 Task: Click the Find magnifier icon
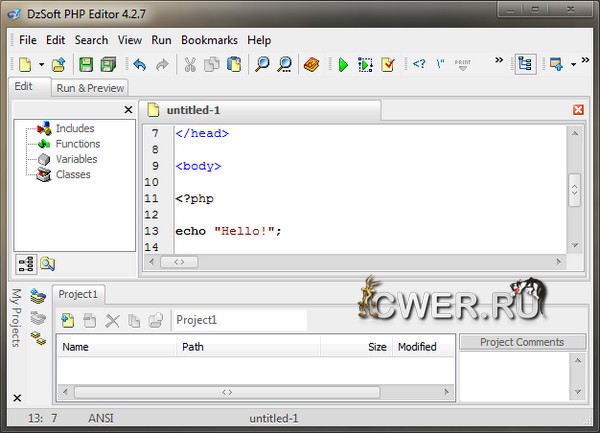coord(262,65)
